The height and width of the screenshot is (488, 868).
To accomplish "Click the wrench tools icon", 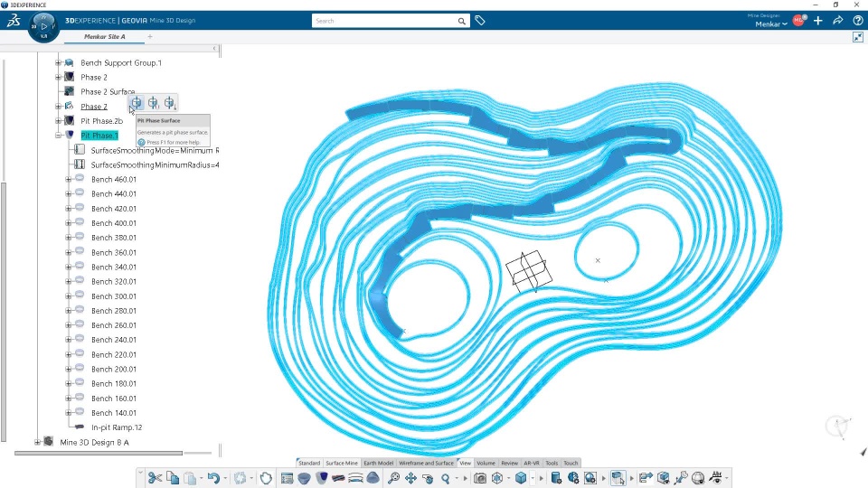I will pos(681,478).
